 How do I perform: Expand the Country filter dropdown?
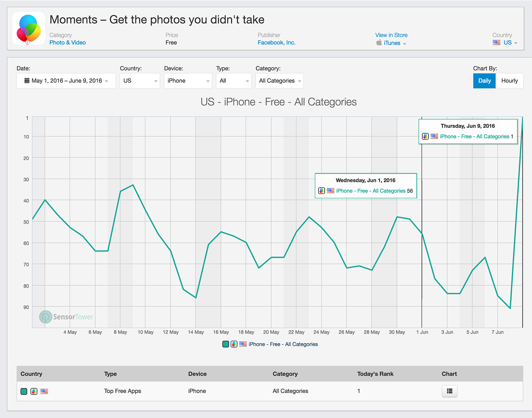click(x=140, y=81)
